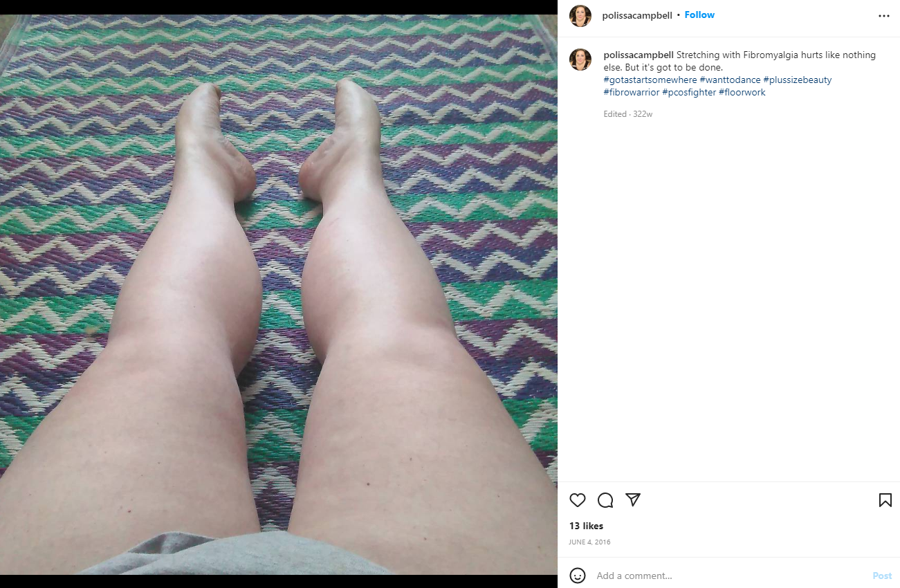Open hashtag #fibrowarrior
This screenshot has width=900, height=588.
(x=632, y=92)
